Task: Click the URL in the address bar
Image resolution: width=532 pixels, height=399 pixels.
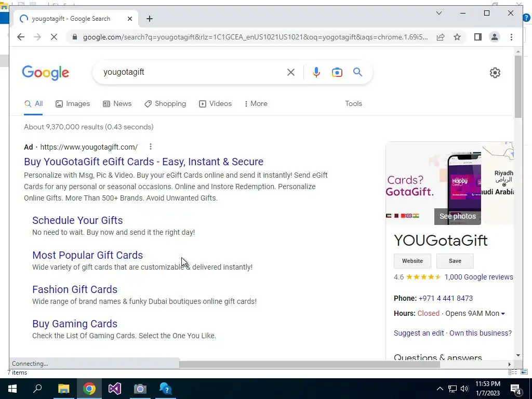Action: 255,37
